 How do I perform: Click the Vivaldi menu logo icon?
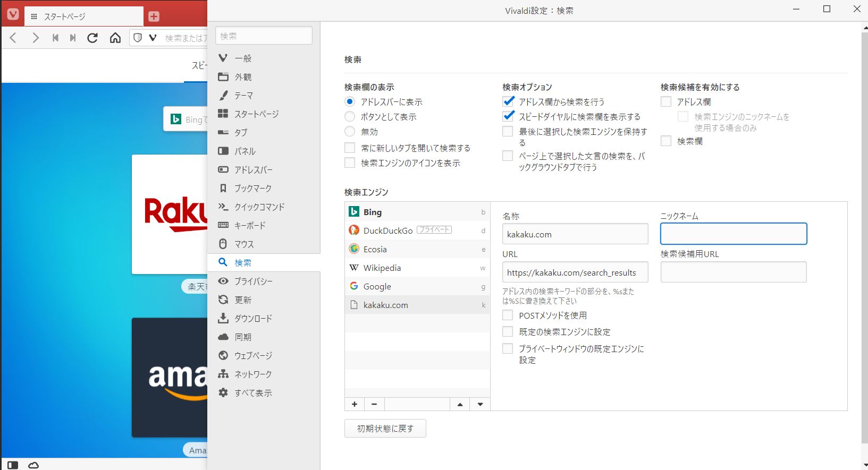(x=13, y=14)
